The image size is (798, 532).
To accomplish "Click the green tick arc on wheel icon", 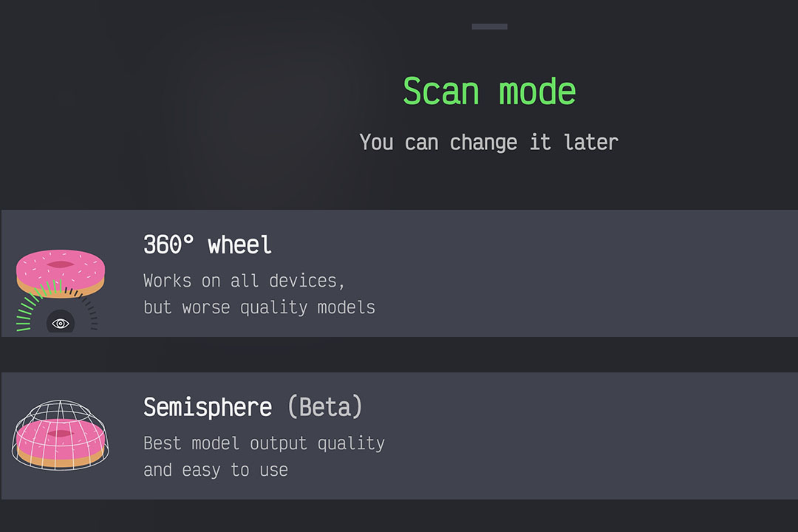I will click(x=31, y=307).
